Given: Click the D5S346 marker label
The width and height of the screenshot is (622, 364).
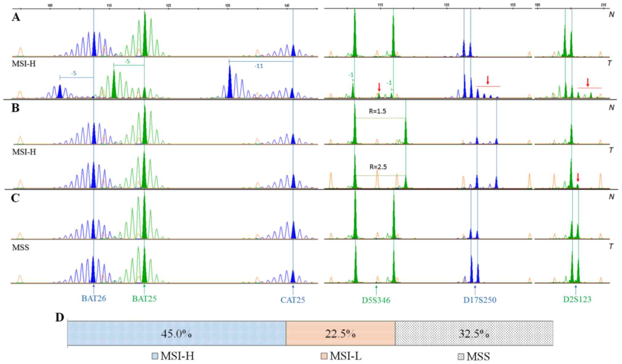Looking at the screenshot, I should pyautogui.click(x=376, y=300).
